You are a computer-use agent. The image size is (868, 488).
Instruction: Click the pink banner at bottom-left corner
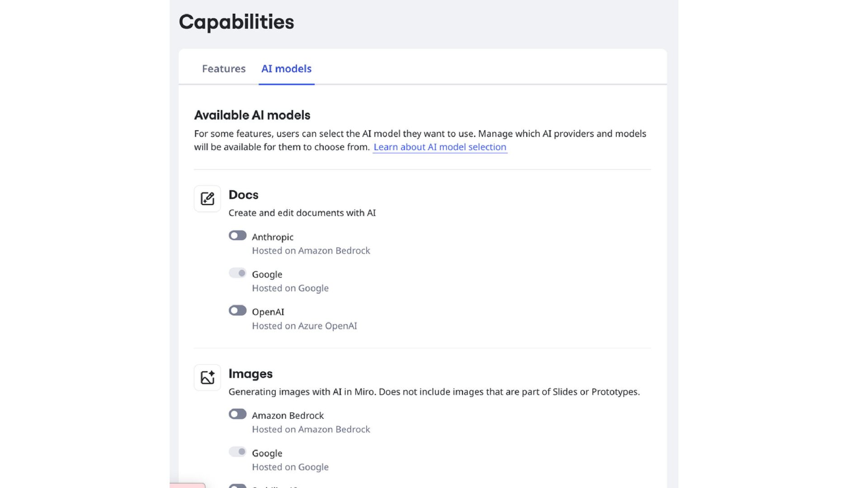pyautogui.click(x=187, y=485)
